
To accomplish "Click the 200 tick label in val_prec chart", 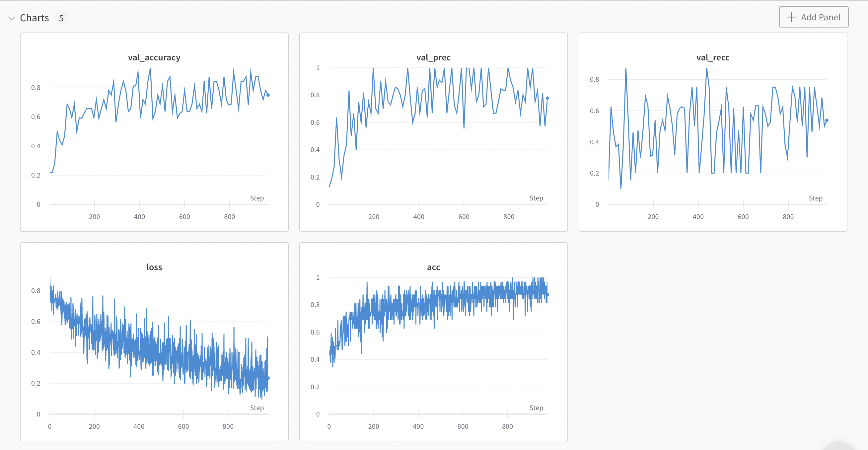I will coord(374,217).
